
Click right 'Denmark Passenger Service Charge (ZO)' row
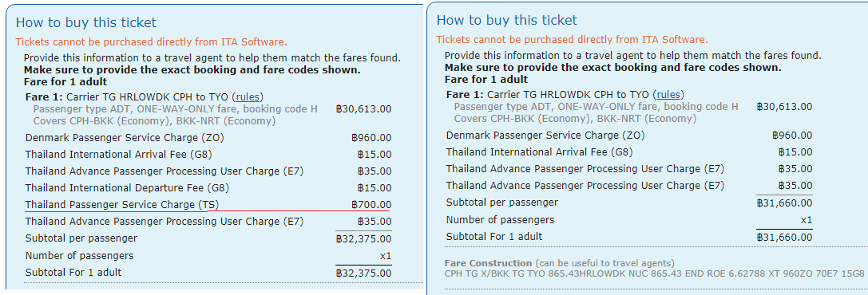pos(629,136)
